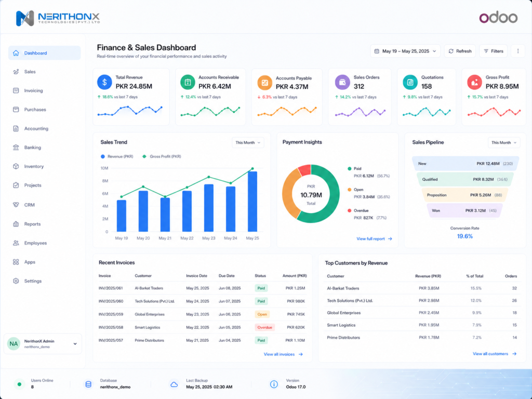Screen dimensions: 532x399
Task: Click the New stage in Sales Pipeline funnel
Action: click(465, 164)
